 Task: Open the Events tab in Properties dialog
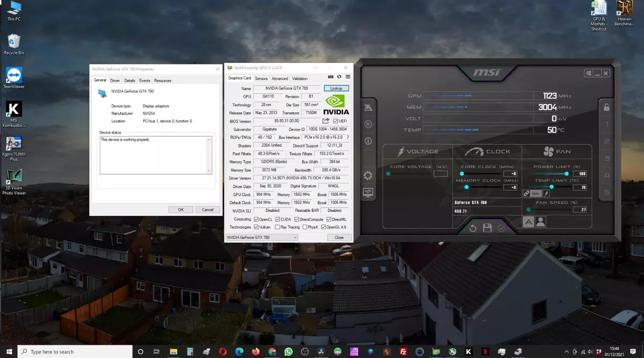click(145, 81)
